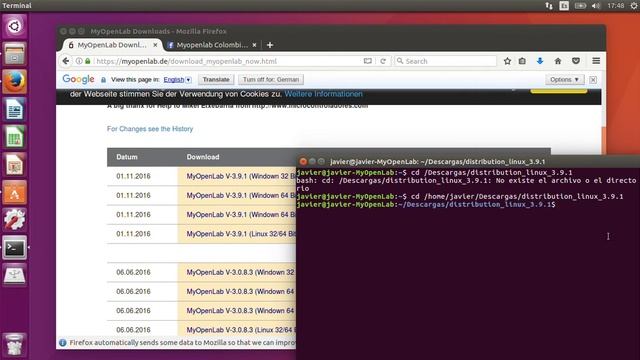Image resolution: width=640 pixels, height=360 pixels.
Task: Open the drive icon at the launcher bottom
Action: tap(15, 275)
